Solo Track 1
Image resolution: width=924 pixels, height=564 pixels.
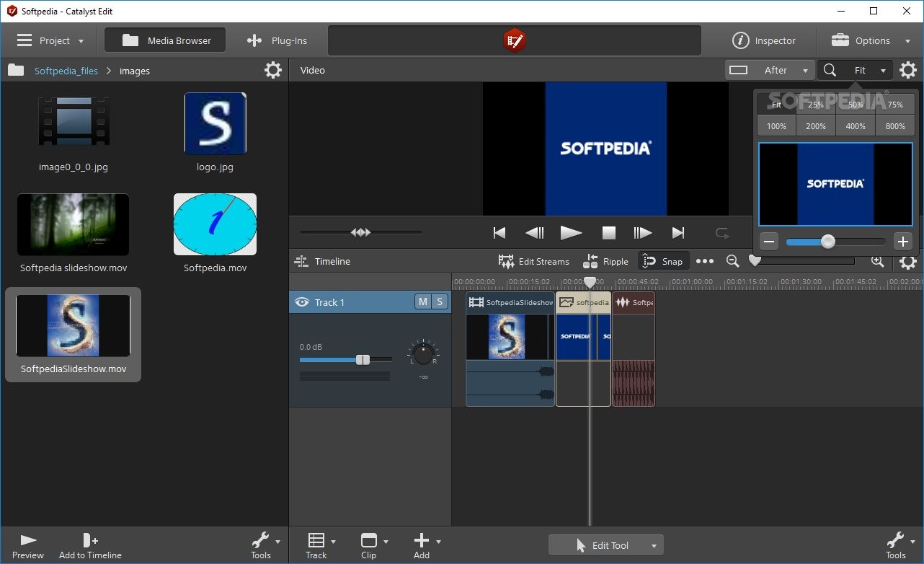440,302
